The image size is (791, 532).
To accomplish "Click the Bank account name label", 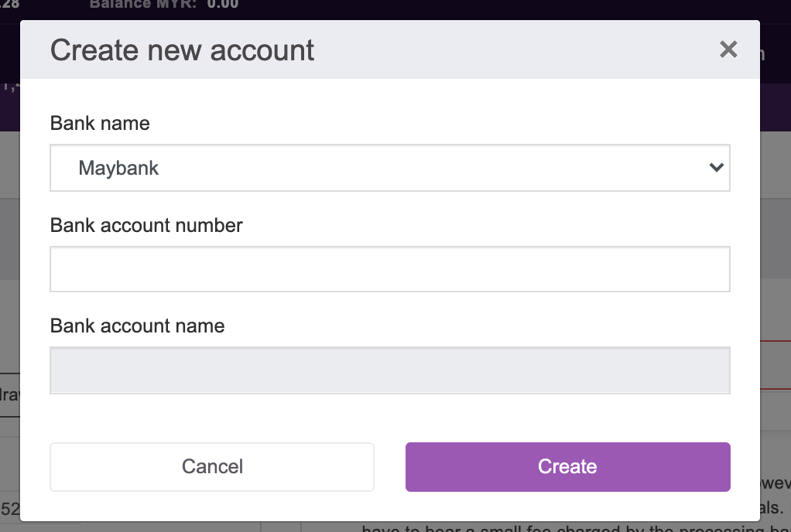I will pyautogui.click(x=137, y=326).
